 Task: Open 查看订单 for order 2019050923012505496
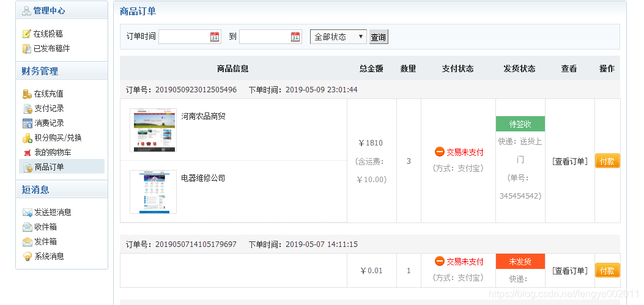click(569, 161)
